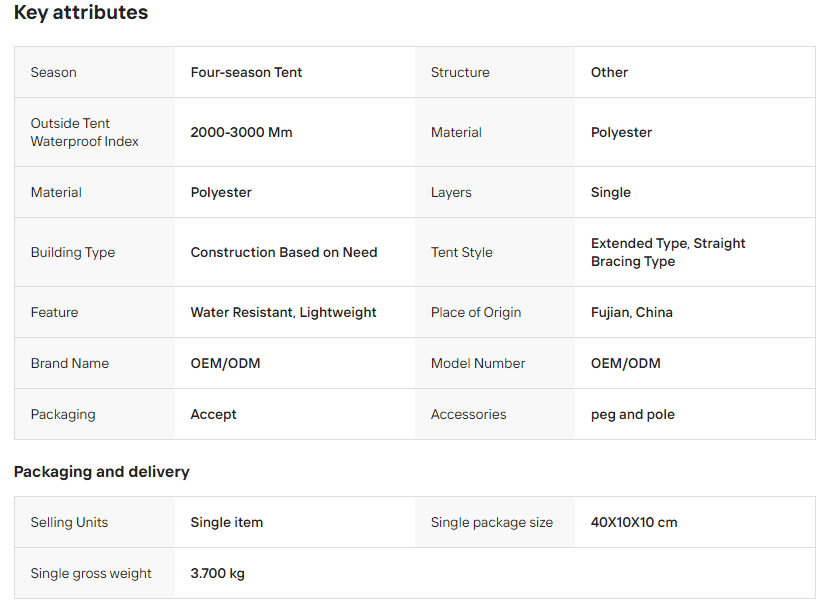Click the Layers attribute label
This screenshot has width=834, height=608.
(x=450, y=192)
